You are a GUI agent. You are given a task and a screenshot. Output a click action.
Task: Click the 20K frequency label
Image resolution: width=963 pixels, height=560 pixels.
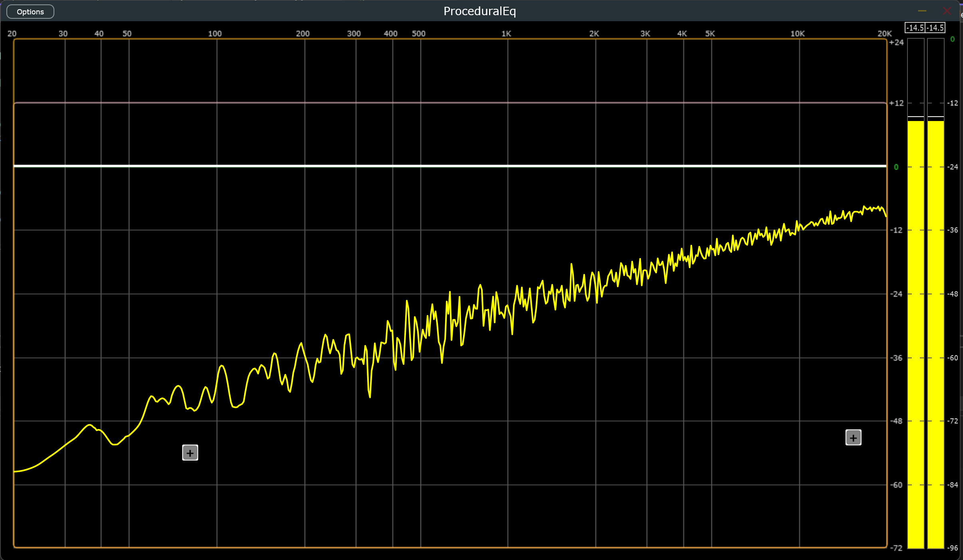885,34
